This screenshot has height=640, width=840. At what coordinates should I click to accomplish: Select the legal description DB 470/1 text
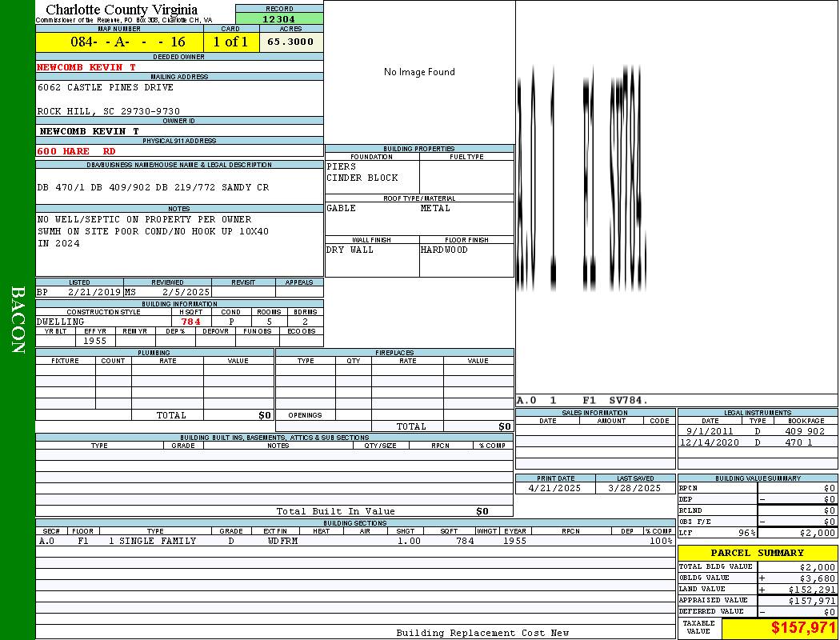click(153, 187)
